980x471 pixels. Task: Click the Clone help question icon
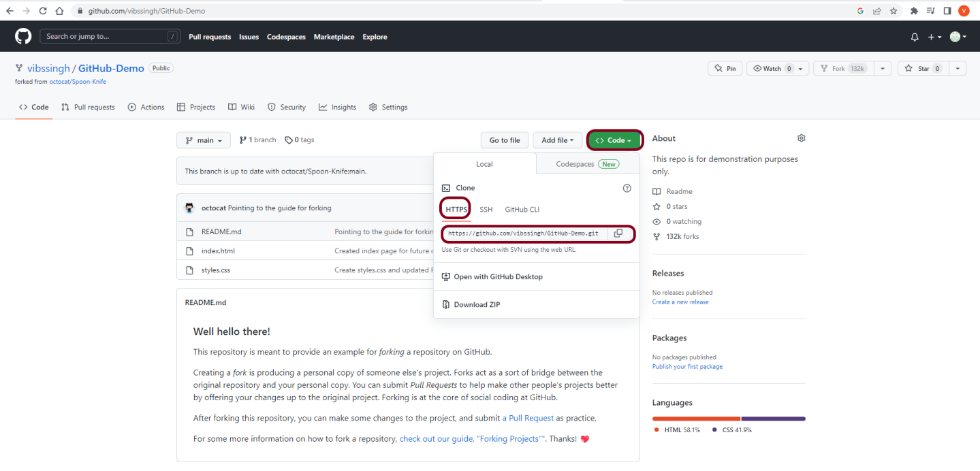point(627,188)
